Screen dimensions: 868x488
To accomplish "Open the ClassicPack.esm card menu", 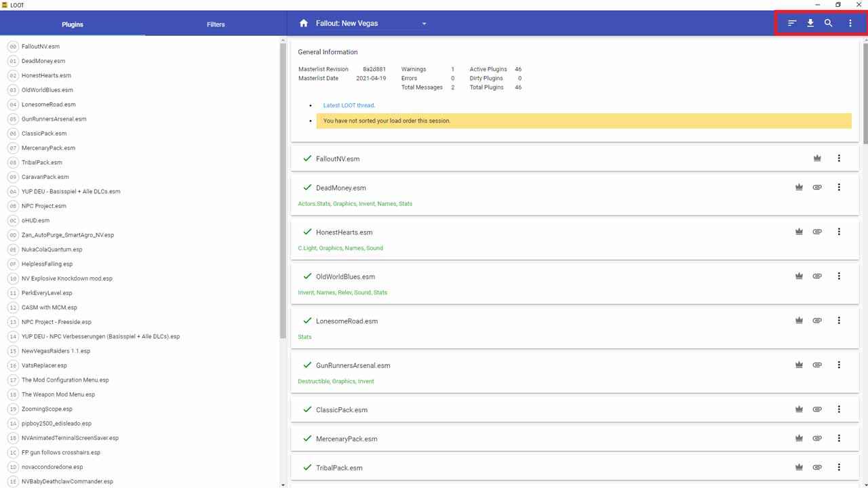I will pos(839,409).
